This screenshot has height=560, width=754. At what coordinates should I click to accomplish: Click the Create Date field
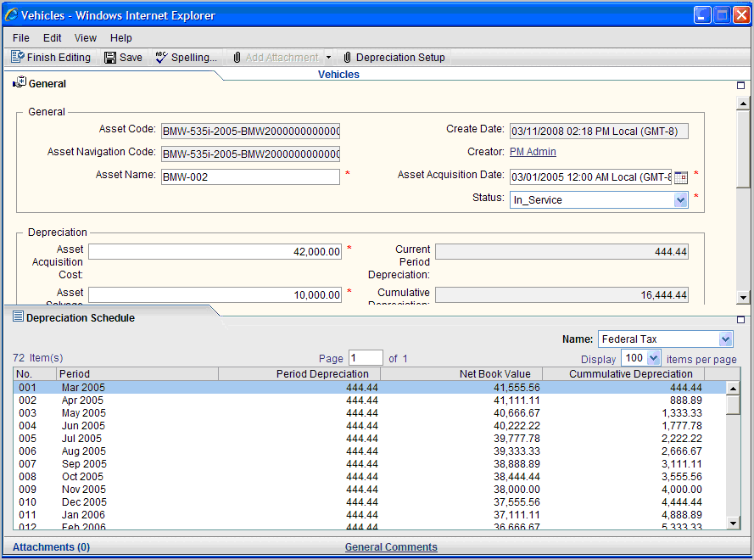click(599, 132)
